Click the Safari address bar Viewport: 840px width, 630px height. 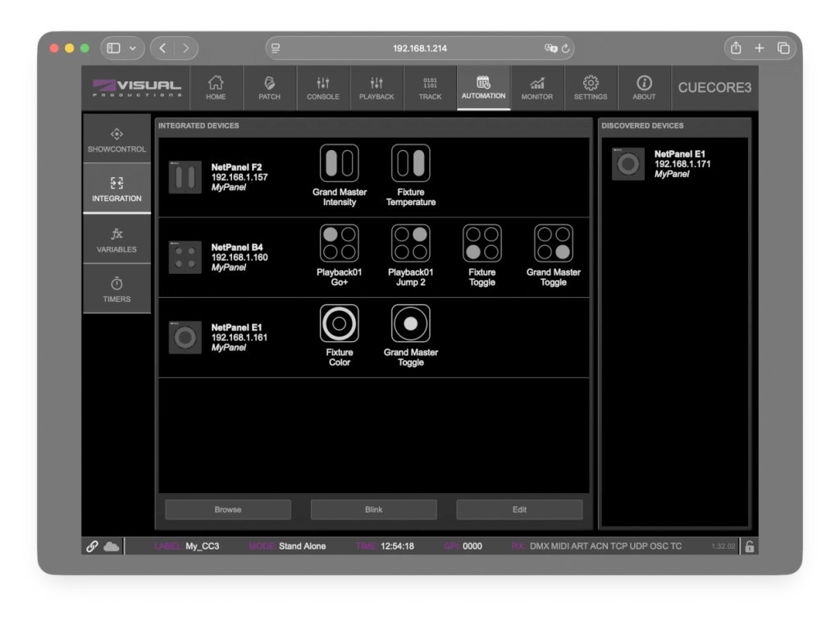click(419, 48)
